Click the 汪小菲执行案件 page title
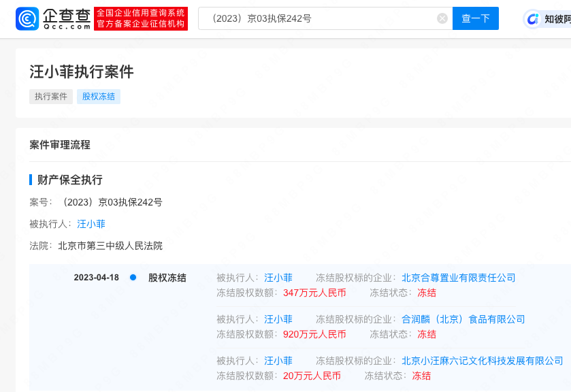The height and width of the screenshot is (392, 571). click(82, 71)
